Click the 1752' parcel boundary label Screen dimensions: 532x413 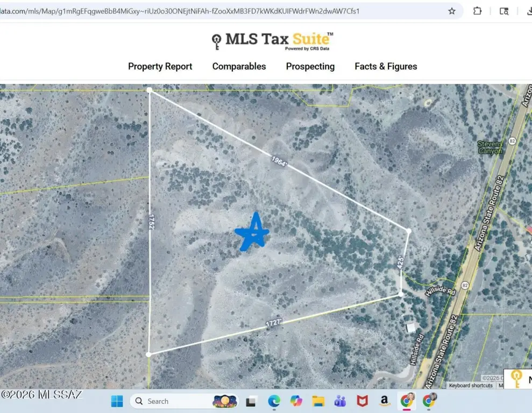(151, 222)
